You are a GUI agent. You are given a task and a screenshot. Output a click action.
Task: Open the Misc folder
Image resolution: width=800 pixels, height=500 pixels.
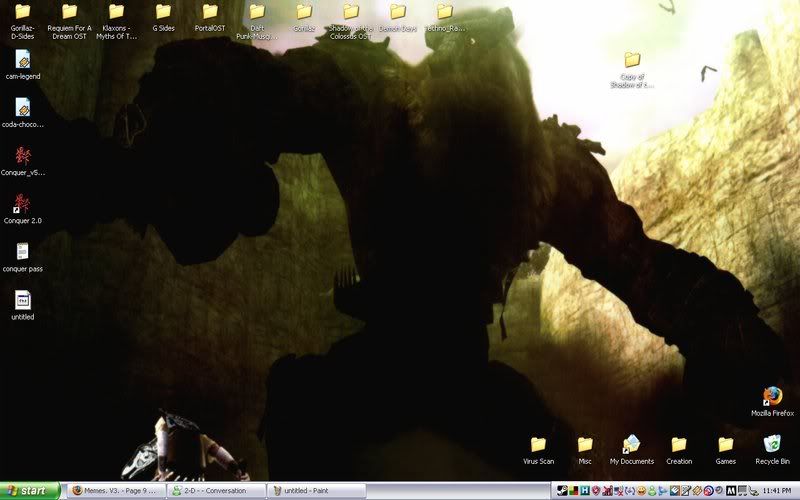coord(585,450)
